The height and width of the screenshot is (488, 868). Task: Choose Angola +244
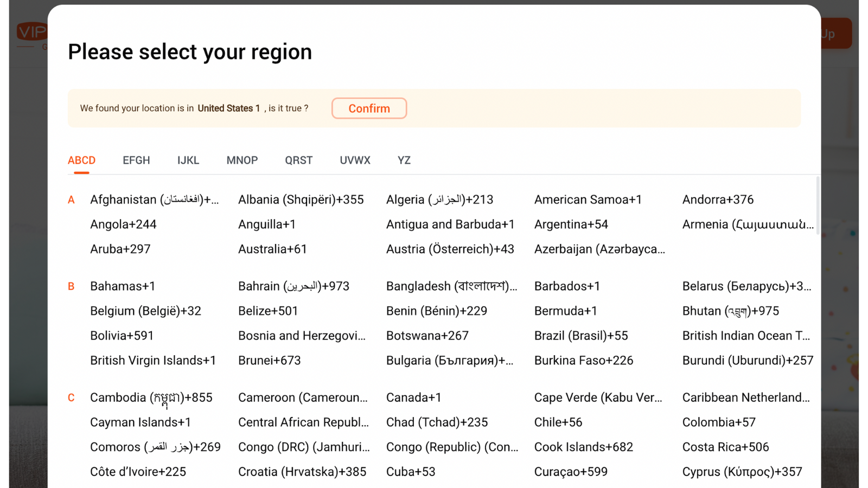[x=123, y=224]
